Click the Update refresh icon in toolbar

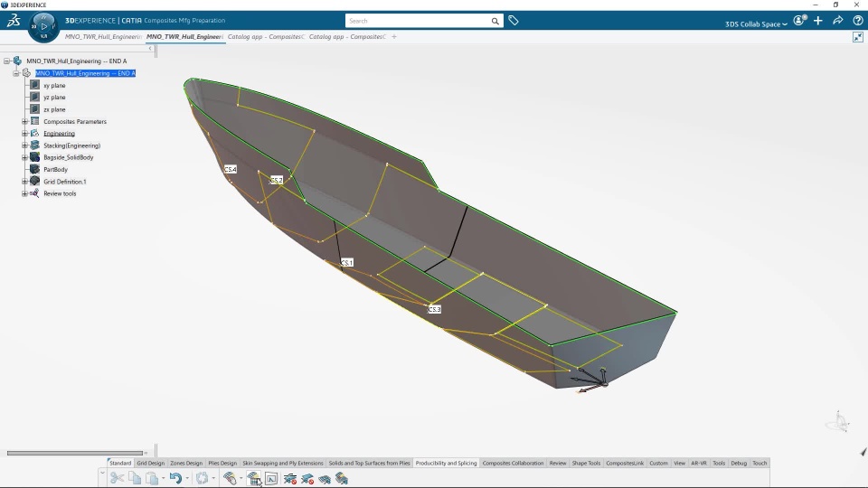click(202, 478)
